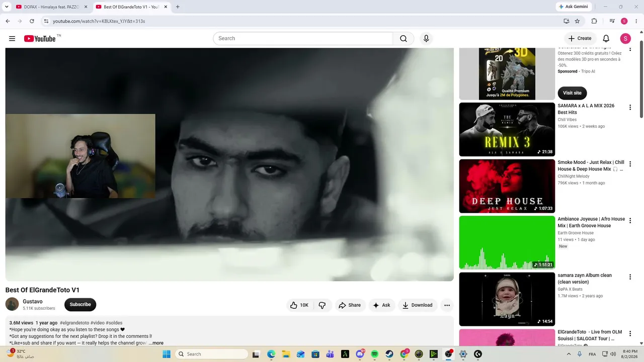Open Deep House Just Relax thumbnail

pyautogui.click(x=507, y=186)
